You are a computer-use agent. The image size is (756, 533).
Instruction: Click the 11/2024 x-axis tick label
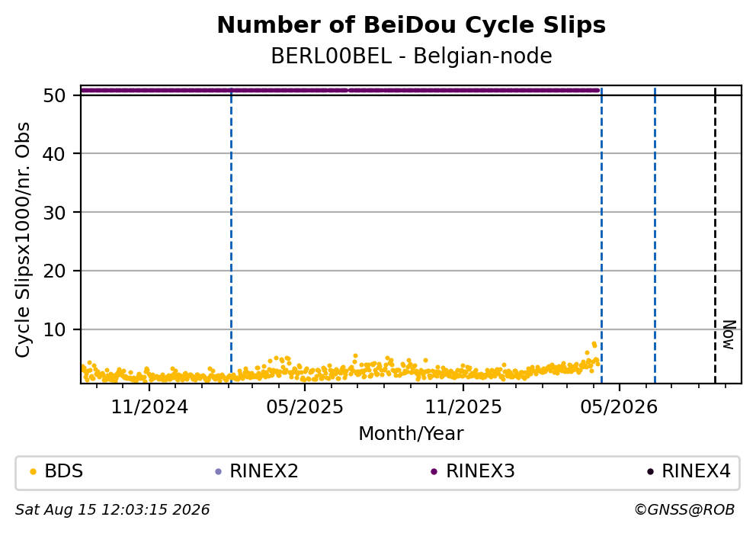[x=149, y=407]
